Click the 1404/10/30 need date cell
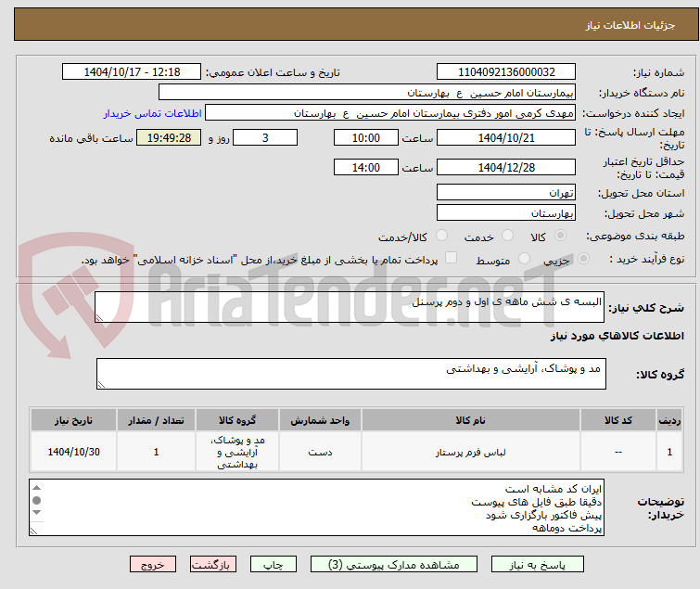The height and width of the screenshot is (589, 700). [x=73, y=452]
